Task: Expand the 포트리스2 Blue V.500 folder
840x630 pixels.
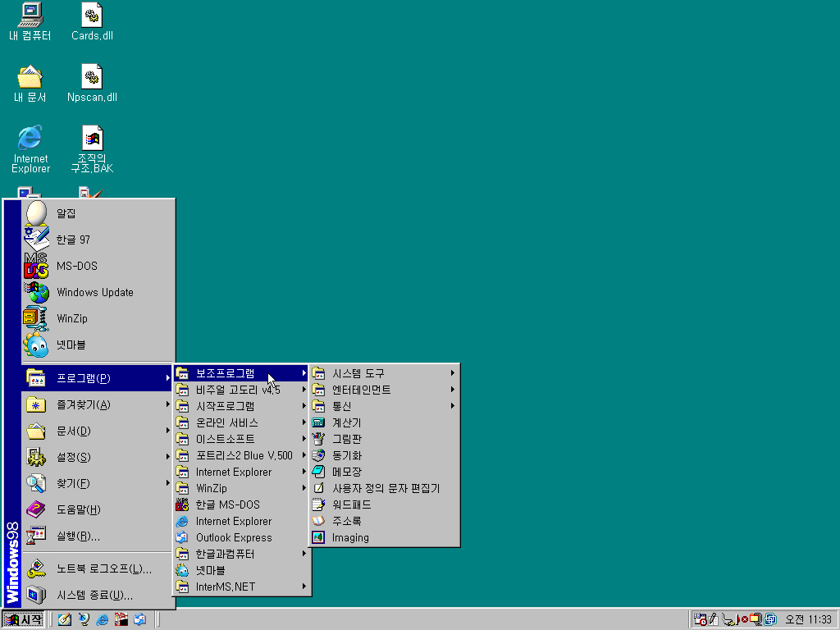Action: coord(241,455)
